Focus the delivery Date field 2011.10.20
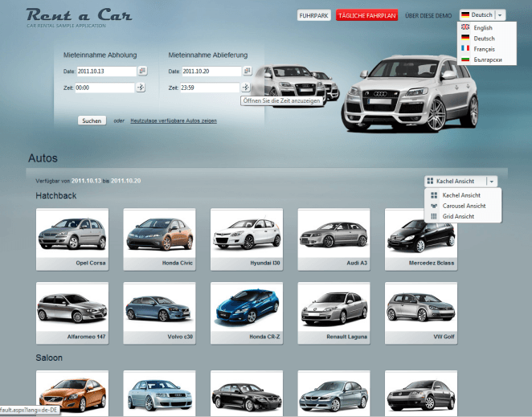This screenshot has width=532, height=417. [211, 72]
